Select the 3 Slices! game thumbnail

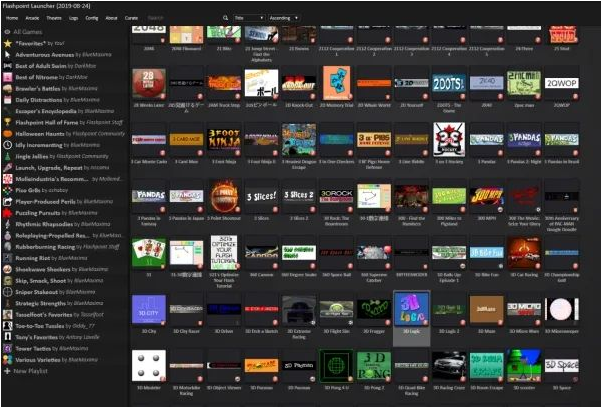pyautogui.click(x=261, y=196)
